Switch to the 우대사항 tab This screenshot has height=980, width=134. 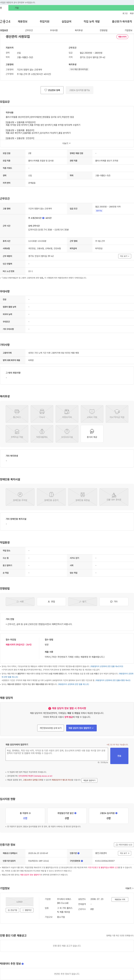(x=54, y=30)
